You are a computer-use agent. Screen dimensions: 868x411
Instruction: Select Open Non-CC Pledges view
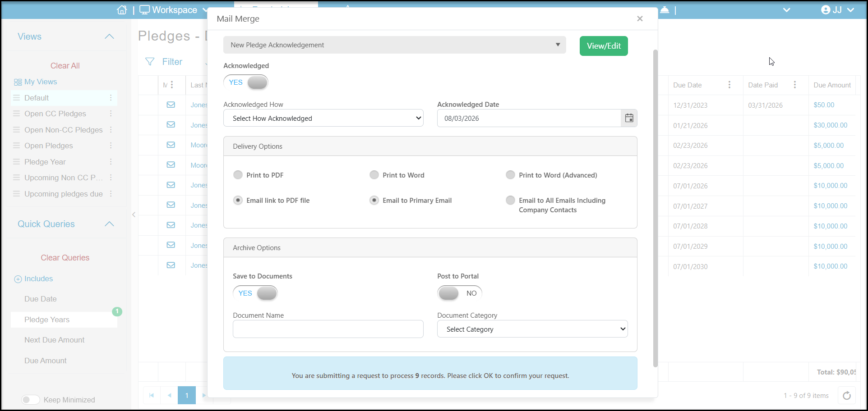(x=64, y=130)
